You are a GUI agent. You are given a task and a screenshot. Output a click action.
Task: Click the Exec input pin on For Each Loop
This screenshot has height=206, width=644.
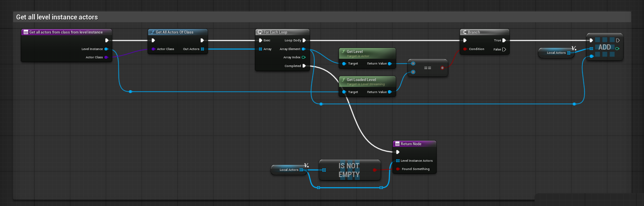coord(260,41)
